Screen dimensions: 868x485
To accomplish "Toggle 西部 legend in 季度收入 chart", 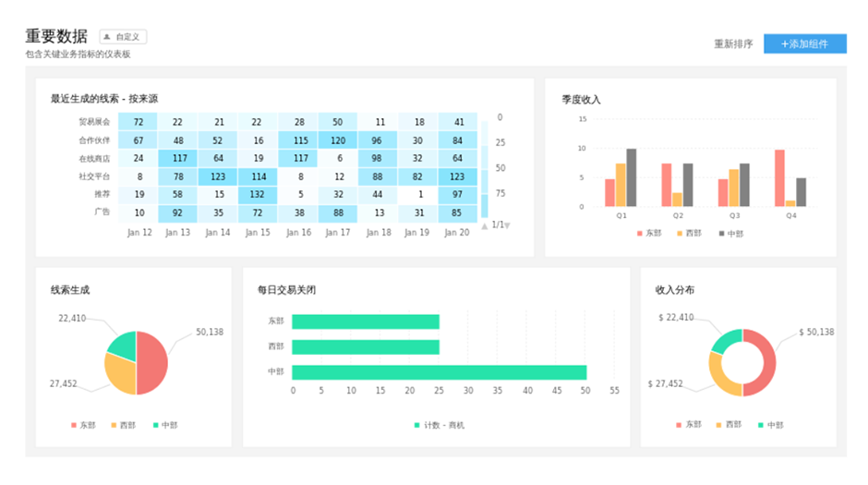I will coord(689,234).
